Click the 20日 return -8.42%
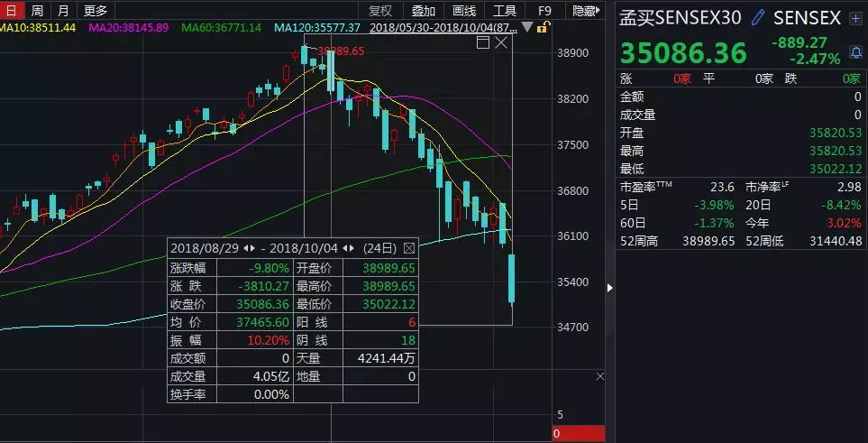Screen dimensions: 868x443 point(842,205)
